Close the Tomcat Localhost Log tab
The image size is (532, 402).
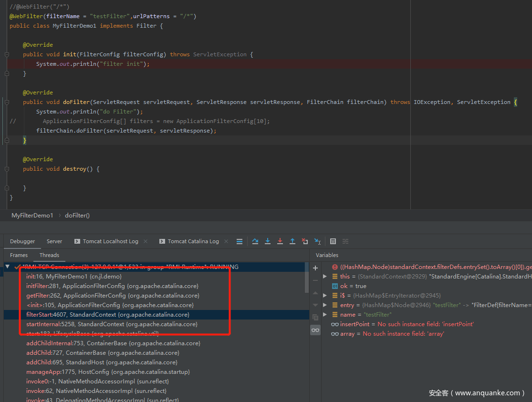(x=146, y=241)
